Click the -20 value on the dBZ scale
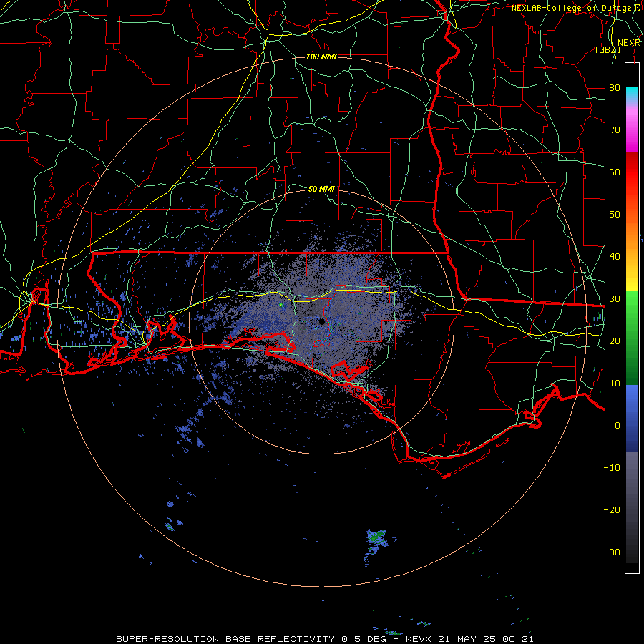The width and height of the screenshot is (644, 644). point(612,509)
